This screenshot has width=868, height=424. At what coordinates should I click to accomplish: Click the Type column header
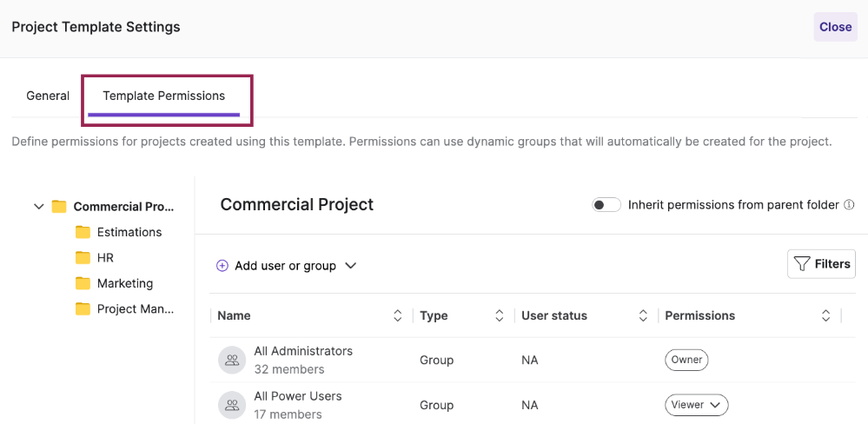[434, 315]
